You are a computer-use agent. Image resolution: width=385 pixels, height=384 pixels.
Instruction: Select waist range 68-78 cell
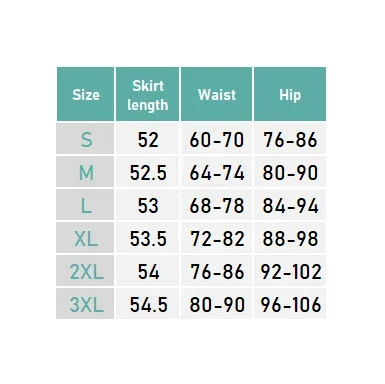(216, 205)
